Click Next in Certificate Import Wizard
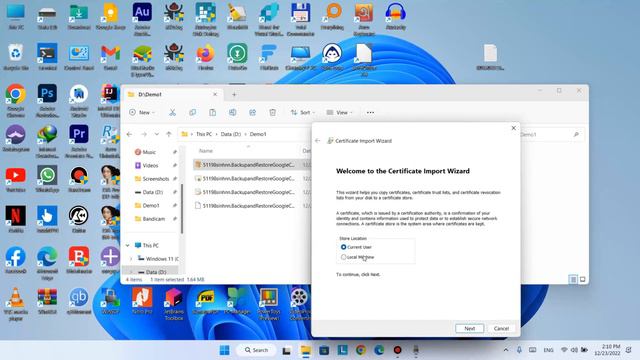Image resolution: width=640 pixels, height=360 pixels. point(469,329)
